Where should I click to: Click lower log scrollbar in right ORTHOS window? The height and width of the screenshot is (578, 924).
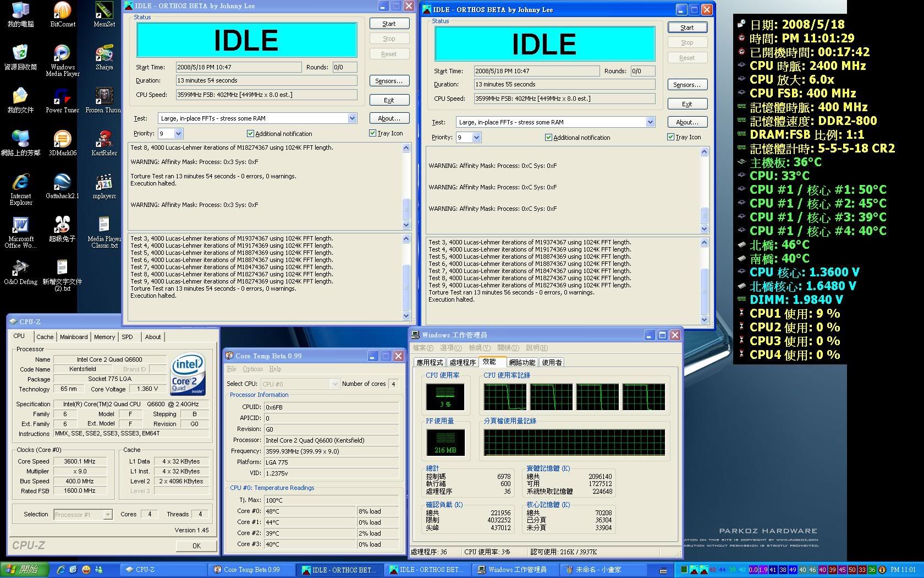[705, 281]
